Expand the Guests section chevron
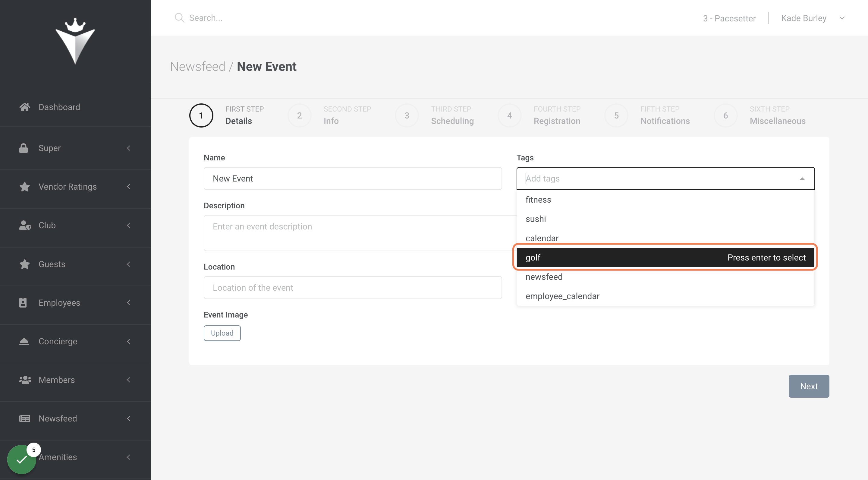Image resolution: width=868 pixels, height=480 pixels. 128,264
